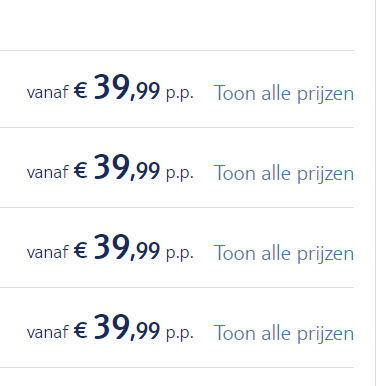Select the € 39,99 price in fourth row
376x386 pixels.
117,328
